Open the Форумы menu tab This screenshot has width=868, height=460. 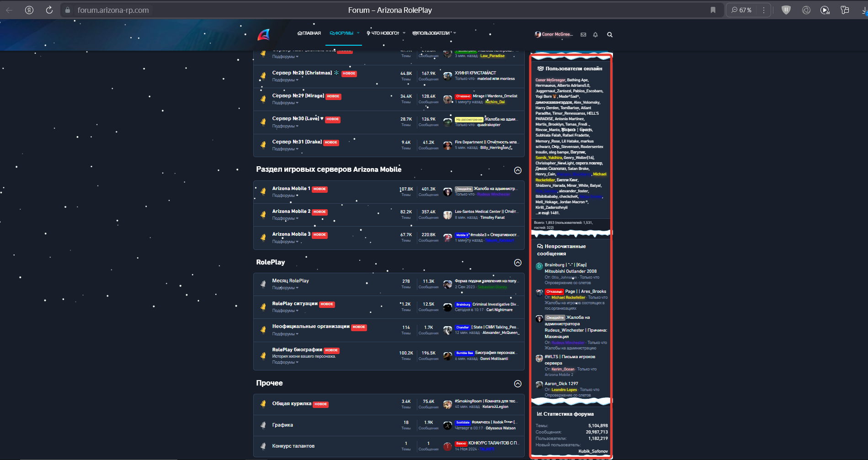(x=341, y=33)
